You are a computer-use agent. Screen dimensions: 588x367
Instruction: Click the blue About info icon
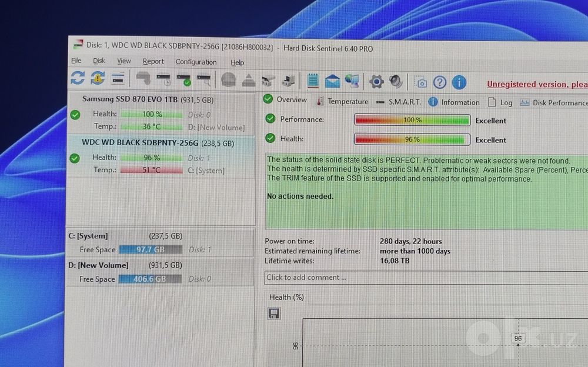tap(459, 82)
